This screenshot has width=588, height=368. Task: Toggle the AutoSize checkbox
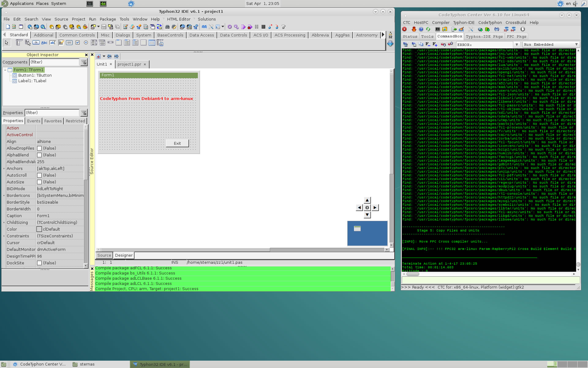39,182
